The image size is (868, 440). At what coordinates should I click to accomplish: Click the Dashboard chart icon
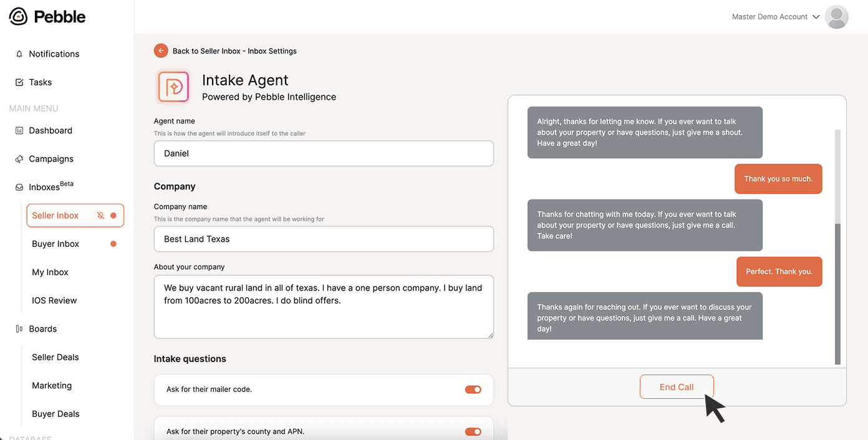pos(19,131)
